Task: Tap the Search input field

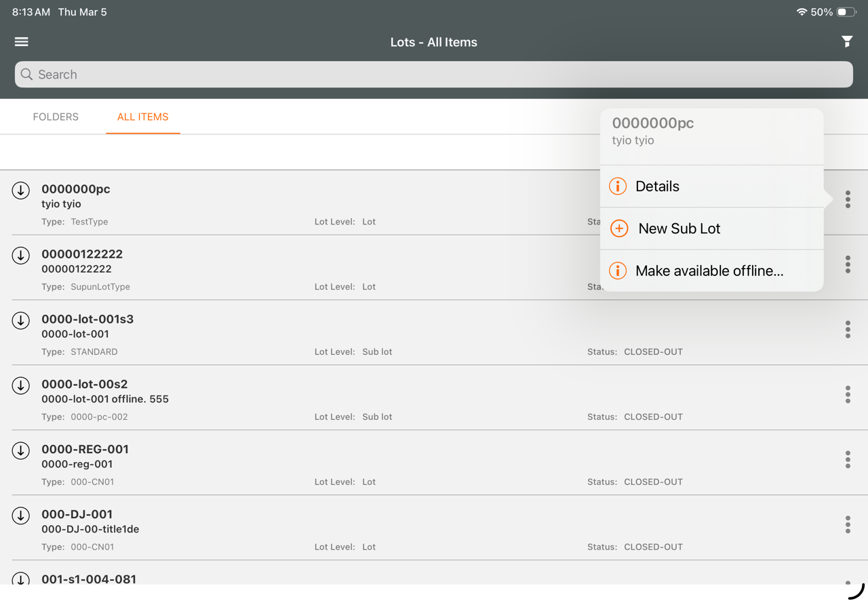Action: pyautogui.click(x=434, y=75)
